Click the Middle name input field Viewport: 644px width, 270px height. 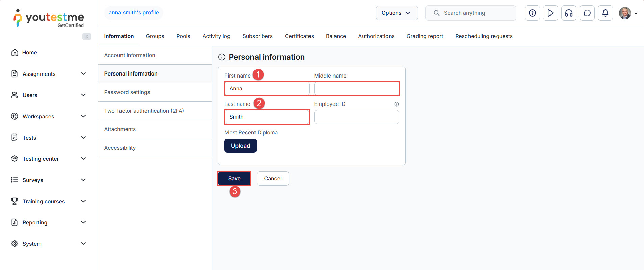coord(356,89)
